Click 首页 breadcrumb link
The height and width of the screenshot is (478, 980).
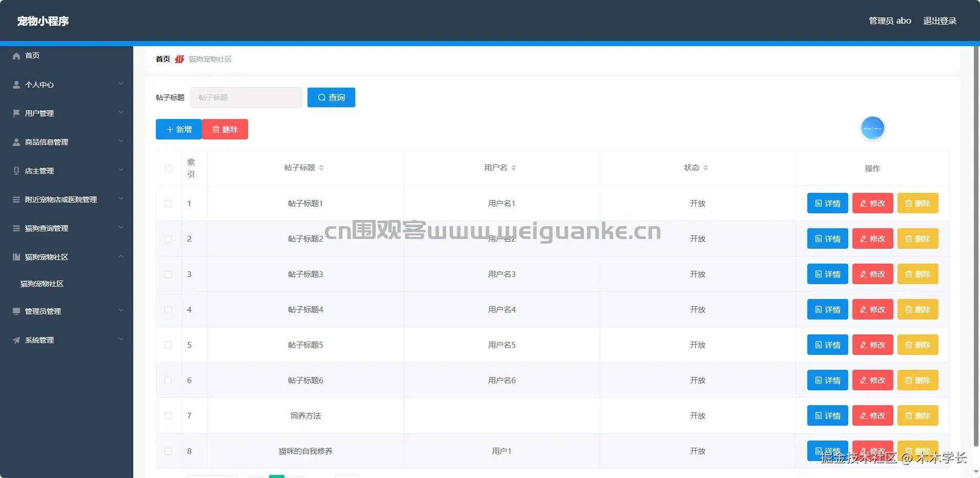(x=163, y=59)
